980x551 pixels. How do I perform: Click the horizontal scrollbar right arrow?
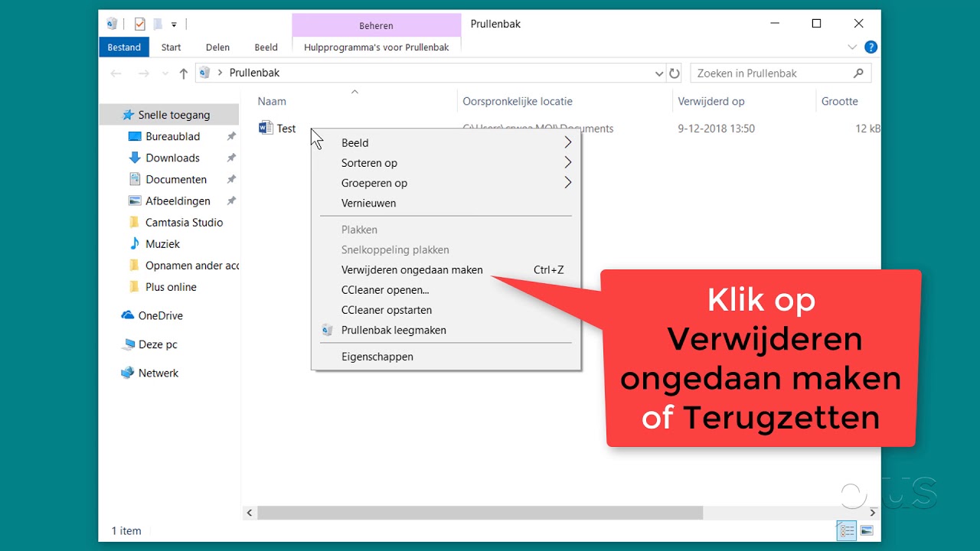pyautogui.click(x=874, y=512)
